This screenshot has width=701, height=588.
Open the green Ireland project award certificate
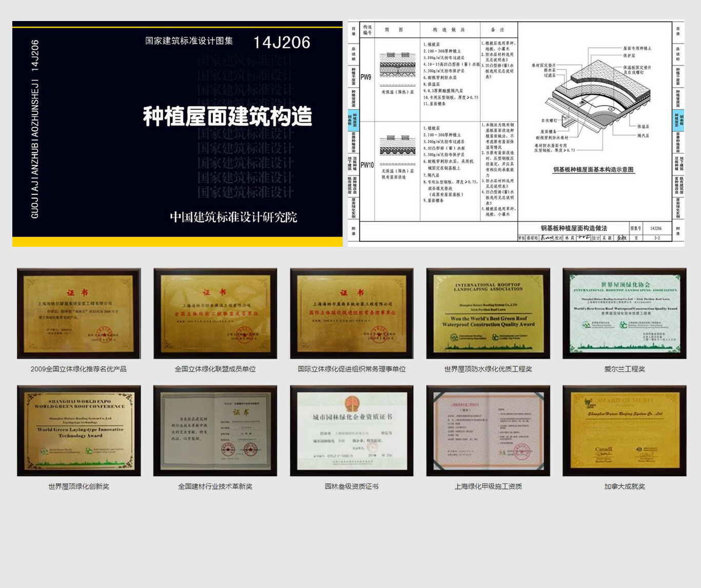pos(624,313)
